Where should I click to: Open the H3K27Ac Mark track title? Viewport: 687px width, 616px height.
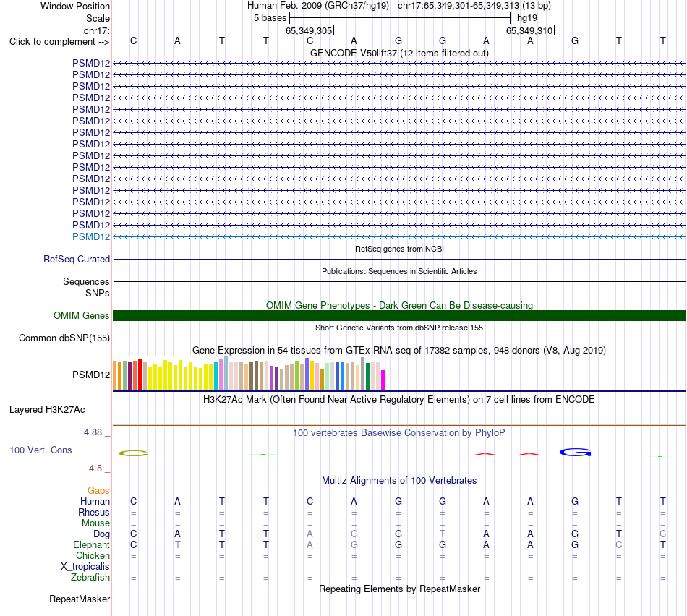399,400
